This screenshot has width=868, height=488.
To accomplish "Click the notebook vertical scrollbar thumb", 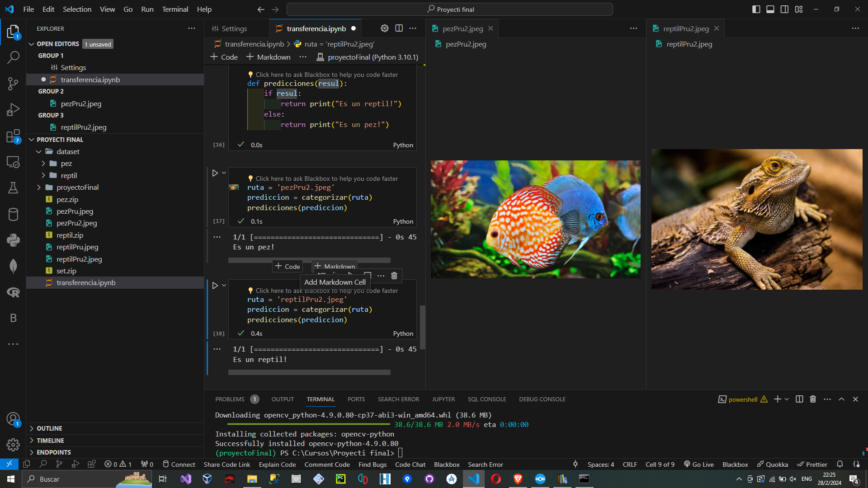I will pyautogui.click(x=423, y=327).
